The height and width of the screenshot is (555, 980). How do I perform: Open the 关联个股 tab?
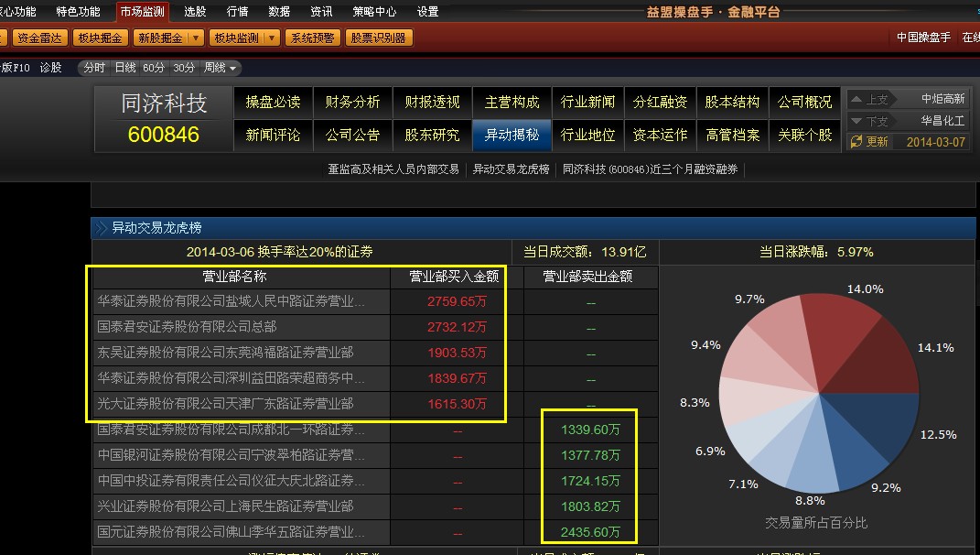pos(804,136)
